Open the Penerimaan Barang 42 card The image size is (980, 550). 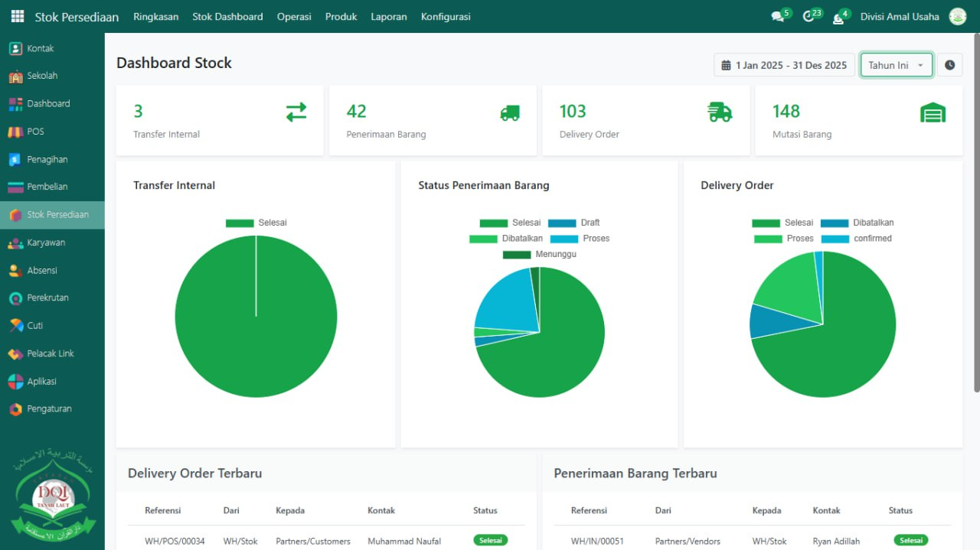(433, 121)
